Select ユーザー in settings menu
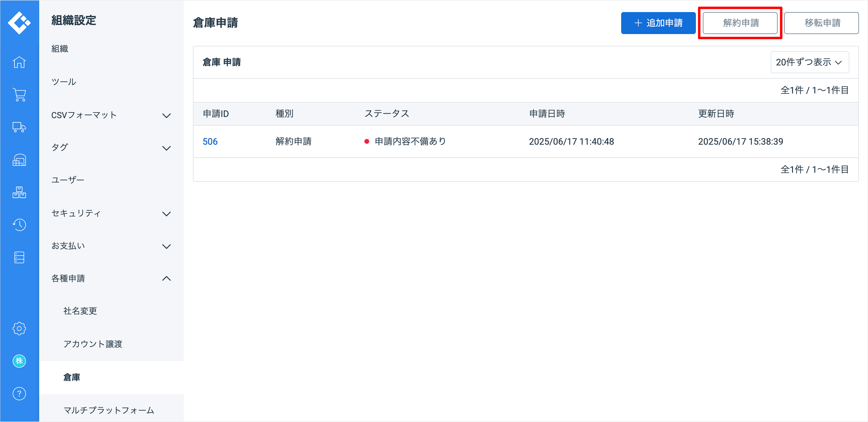This screenshot has width=868, height=422. tap(68, 180)
